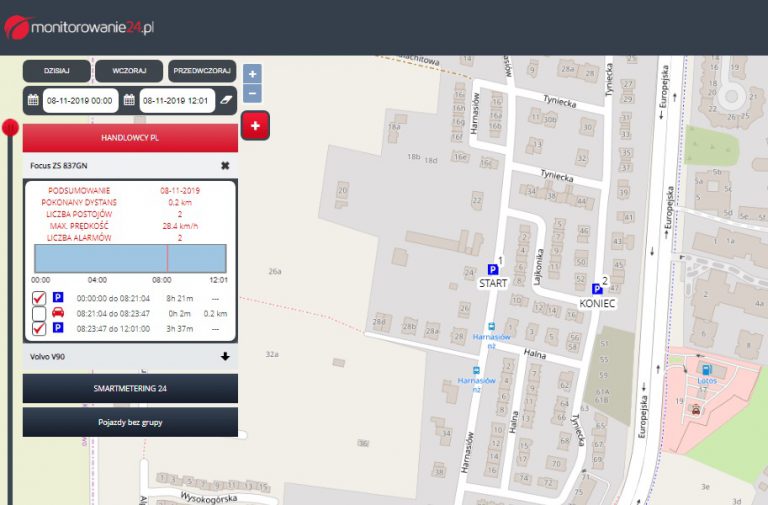
Task: Click the LICZBA ALARMÓW label
Action: 79,238
